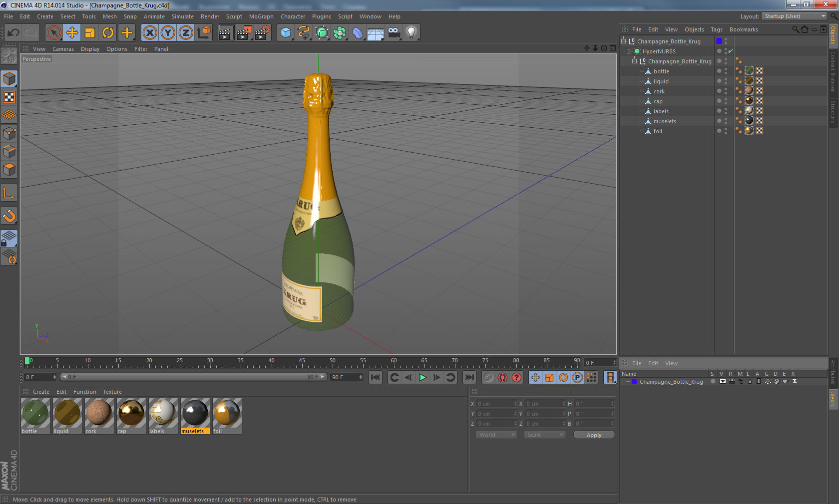
Task: Toggle the Y axis lock
Action: point(168,33)
